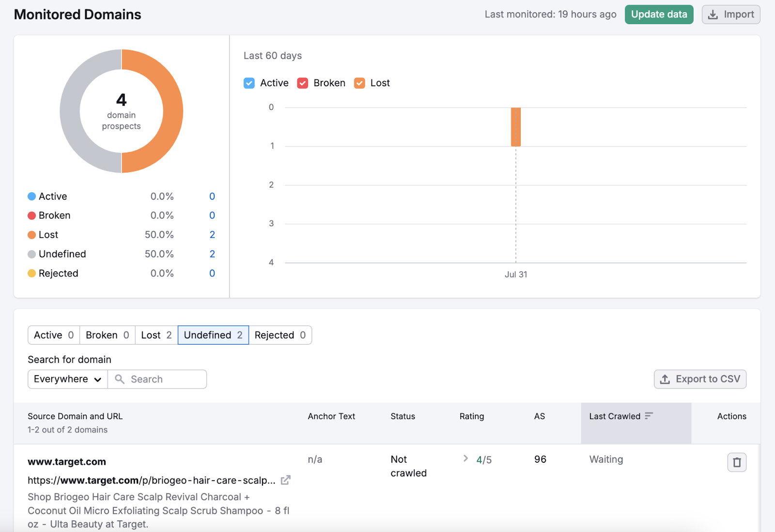Click the magnifier icon in search box
Viewport: 775px width, 532px height.
pos(120,379)
